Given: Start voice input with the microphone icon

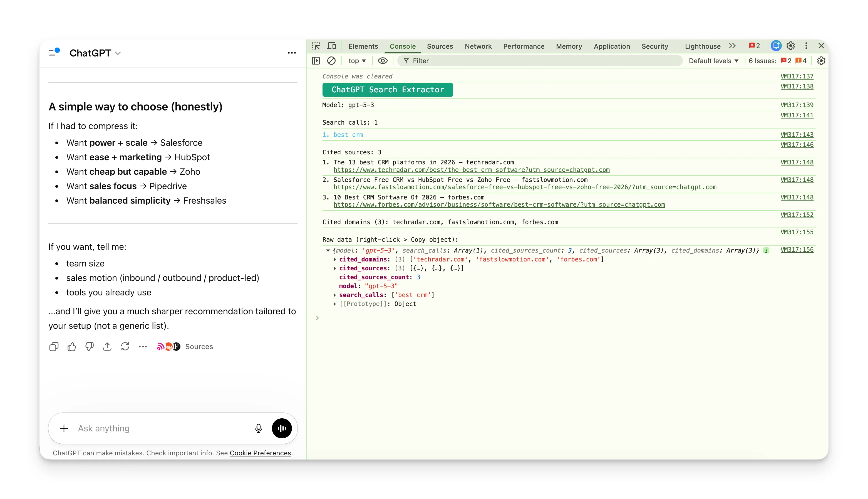Looking at the screenshot, I should [x=258, y=428].
